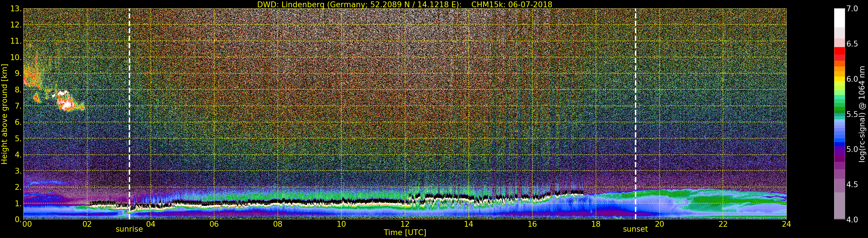Select the white dashed sunset marker line
This screenshot has width=868, height=238.
(635, 114)
